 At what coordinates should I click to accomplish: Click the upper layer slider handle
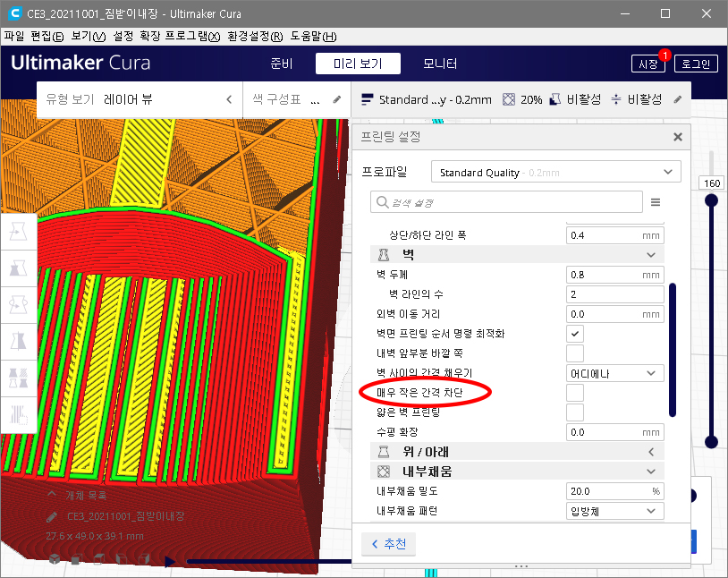pyautogui.click(x=711, y=200)
